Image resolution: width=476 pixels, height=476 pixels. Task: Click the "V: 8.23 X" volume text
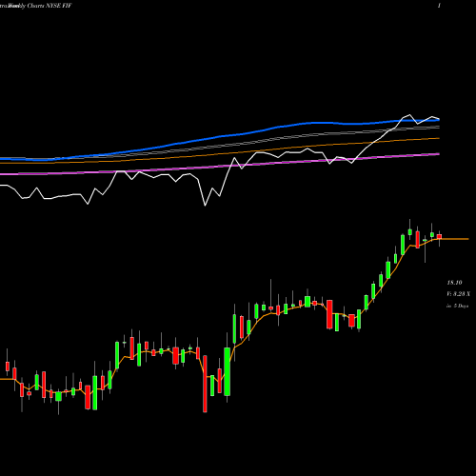[x=458, y=294]
